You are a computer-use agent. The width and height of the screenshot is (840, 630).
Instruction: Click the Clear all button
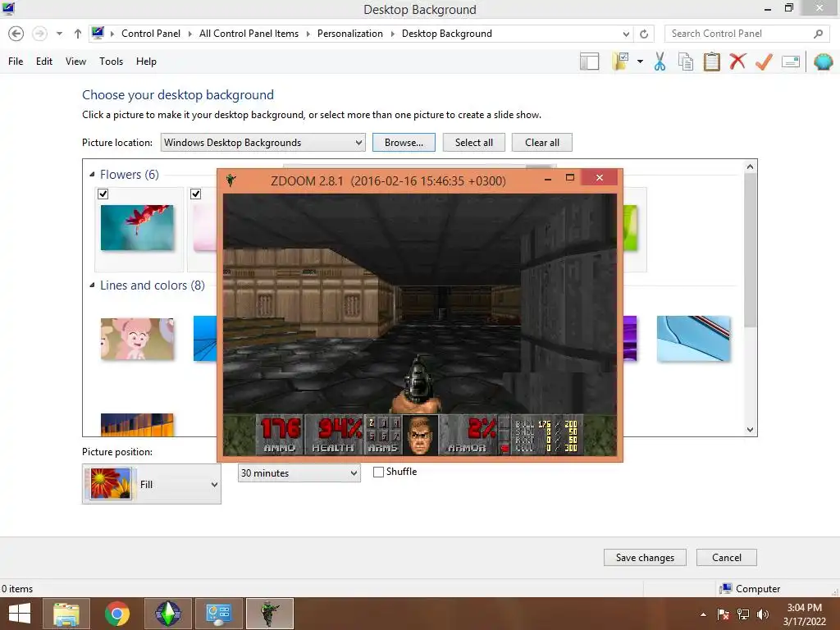tap(541, 143)
